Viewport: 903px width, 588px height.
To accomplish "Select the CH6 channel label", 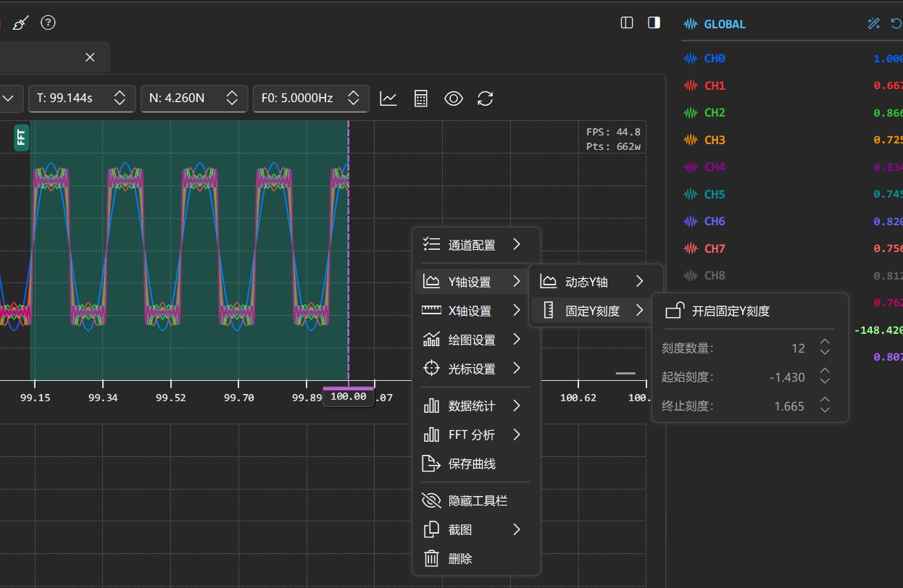I will coord(715,222).
